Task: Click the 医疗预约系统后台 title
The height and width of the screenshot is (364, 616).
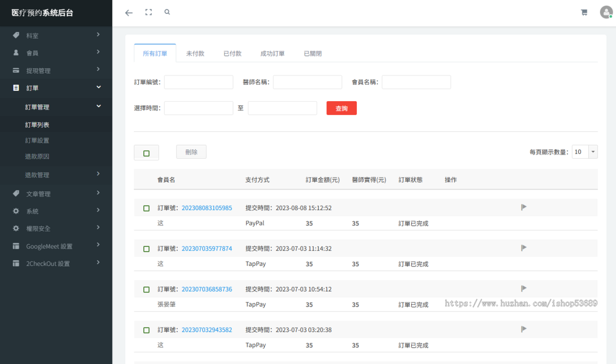Action: click(x=42, y=13)
